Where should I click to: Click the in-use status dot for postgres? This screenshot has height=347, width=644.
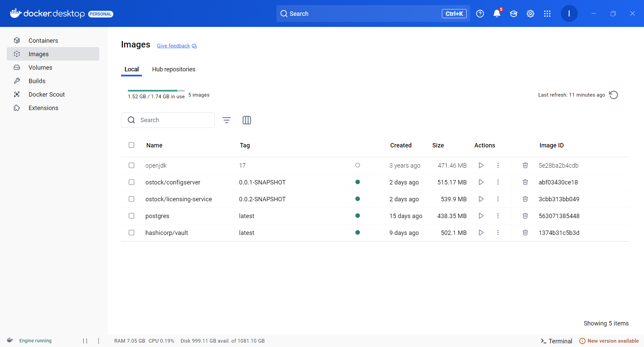click(357, 216)
